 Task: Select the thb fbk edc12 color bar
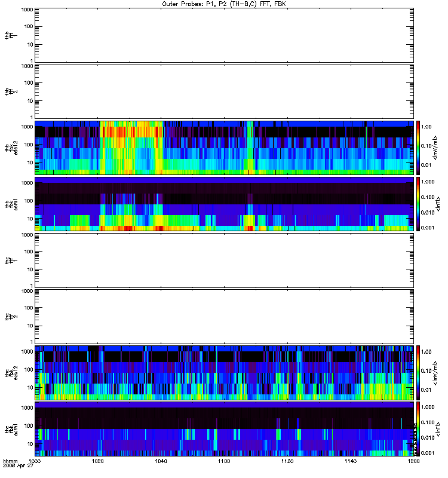click(x=418, y=148)
